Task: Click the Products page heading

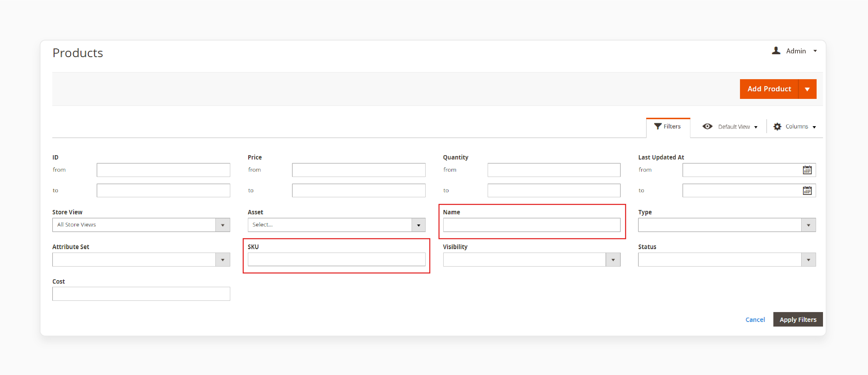Action: point(78,53)
